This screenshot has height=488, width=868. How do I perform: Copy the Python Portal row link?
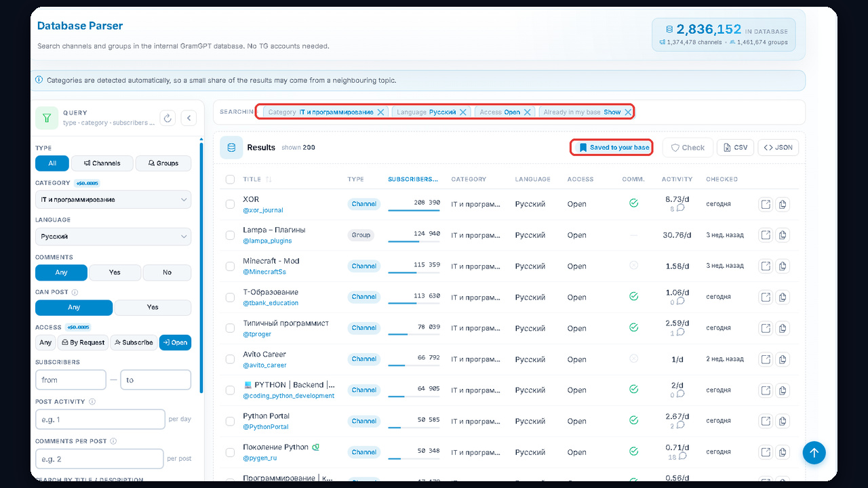point(783,421)
